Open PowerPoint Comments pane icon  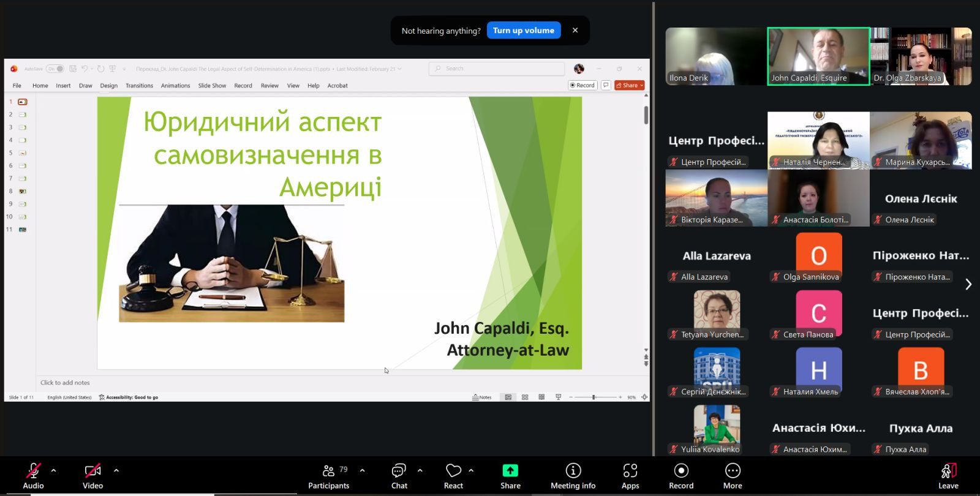point(606,85)
